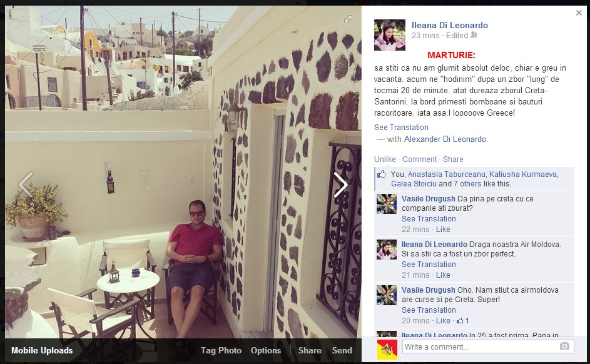Unlike this photo post
This screenshot has width=590, height=364.
(x=385, y=159)
